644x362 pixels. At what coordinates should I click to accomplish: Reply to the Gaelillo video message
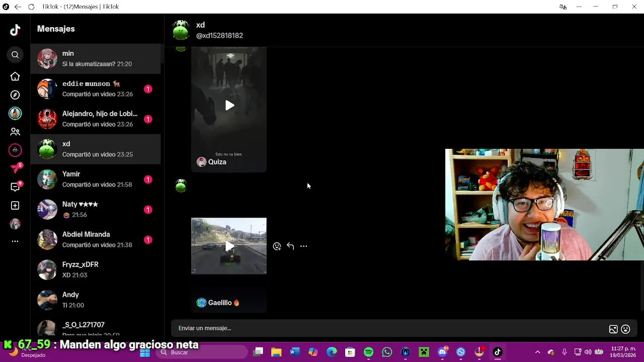pos(290,246)
